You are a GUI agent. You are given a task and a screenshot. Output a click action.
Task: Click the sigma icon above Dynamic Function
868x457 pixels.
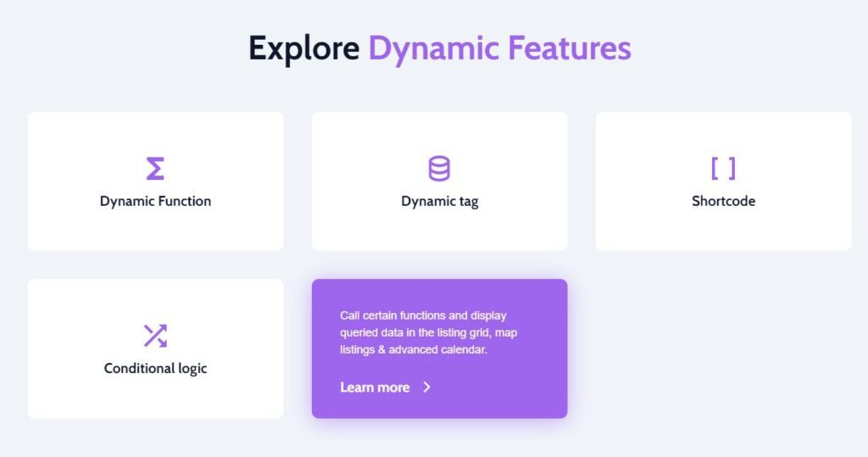click(155, 169)
